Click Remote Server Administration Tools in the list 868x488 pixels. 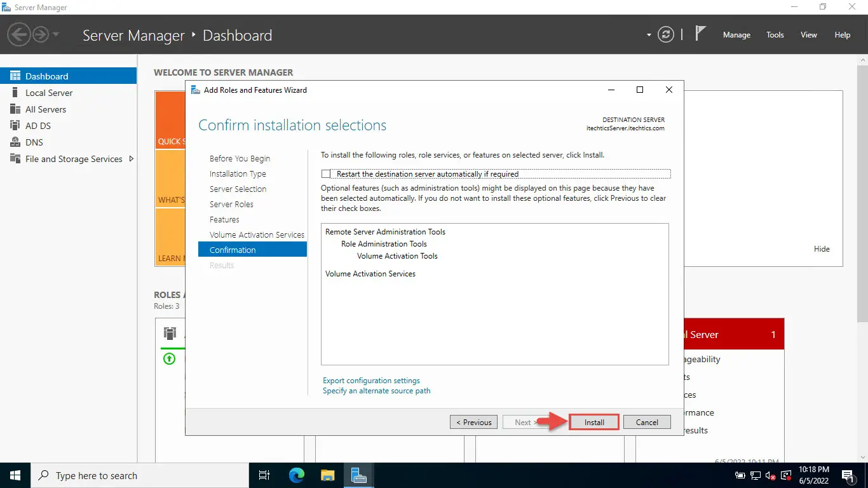(386, 232)
